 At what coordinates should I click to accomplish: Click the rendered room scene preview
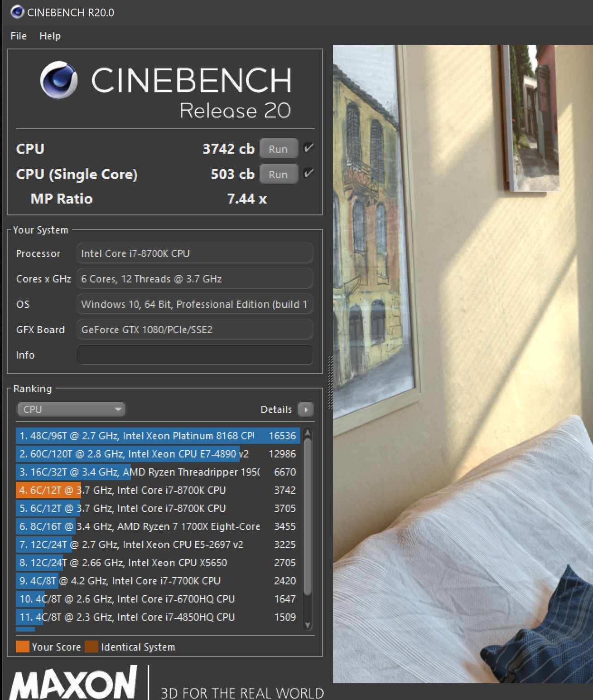(x=463, y=364)
